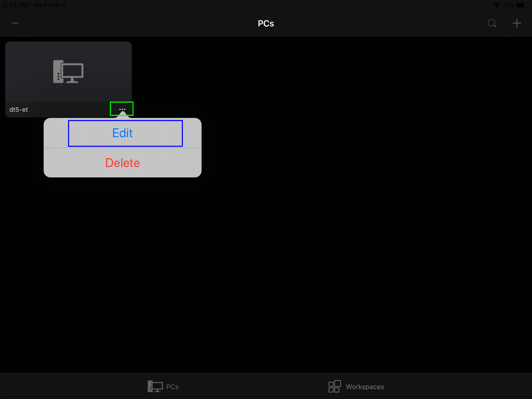Open the top-left more options menu

click(x=15, y=23)
